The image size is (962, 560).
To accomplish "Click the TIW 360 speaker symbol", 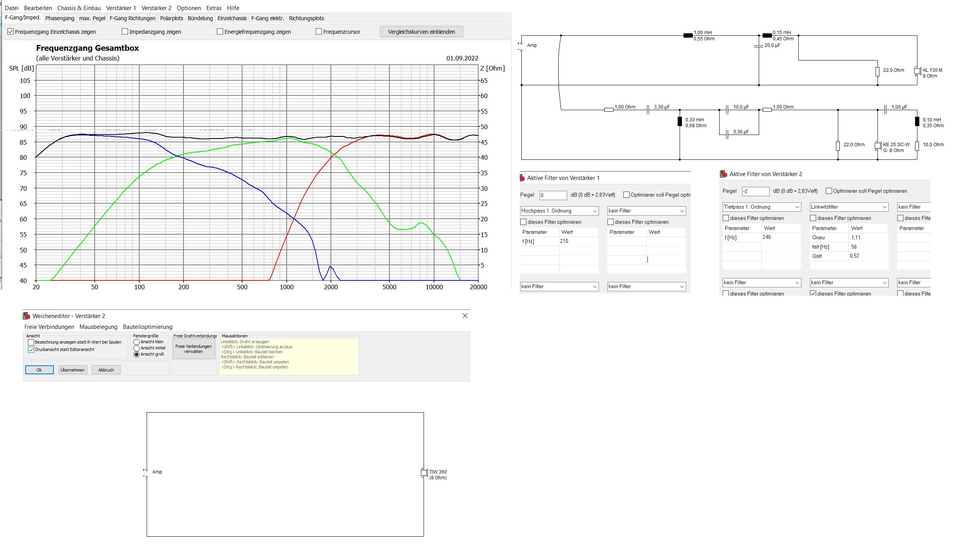I will [x=424, y=473].
